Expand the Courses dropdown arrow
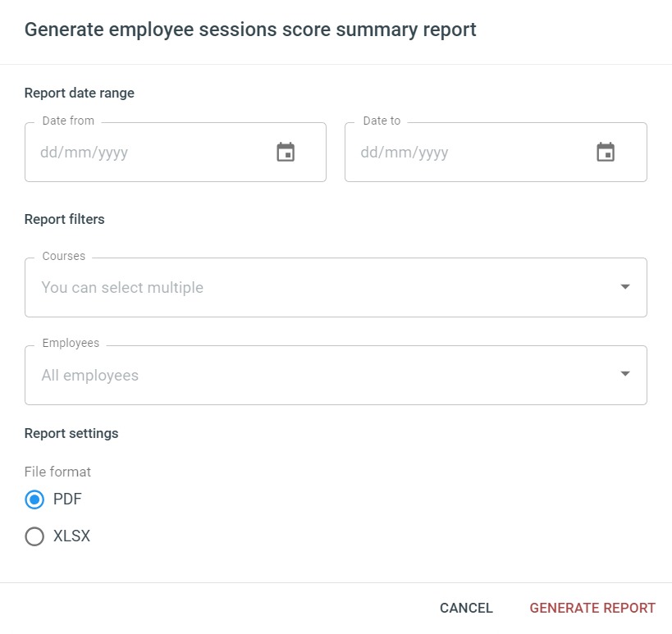Image resolution: width=672 pixels, height=634 pixels. click(x=625, y=286)
